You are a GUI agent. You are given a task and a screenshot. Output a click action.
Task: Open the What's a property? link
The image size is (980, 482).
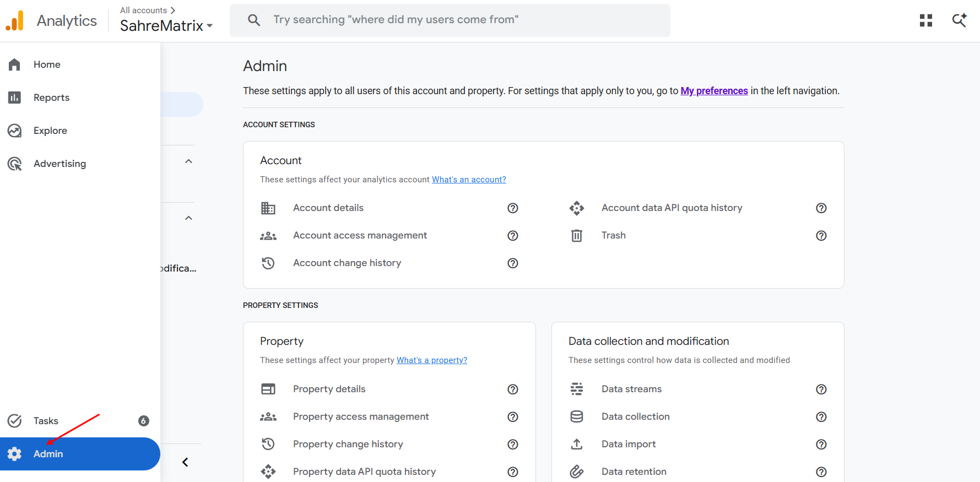tap(432, 360)
